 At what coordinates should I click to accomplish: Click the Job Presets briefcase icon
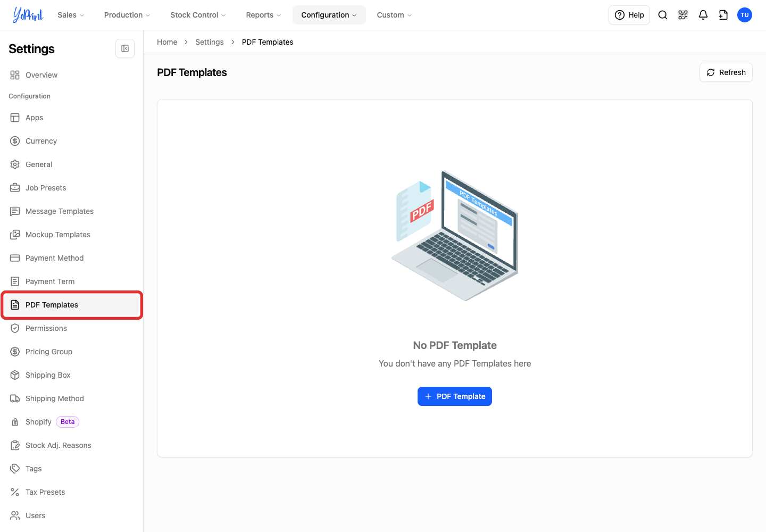coord(15,188)
